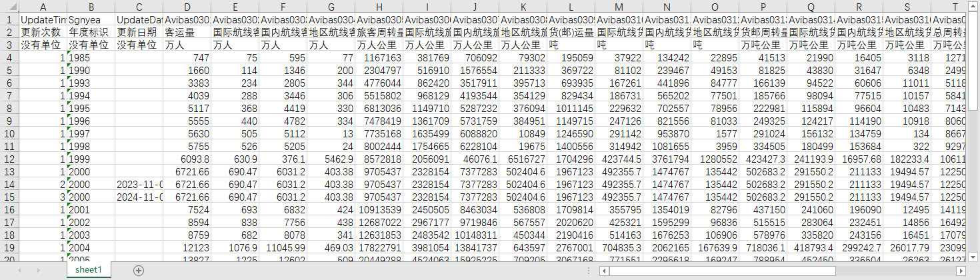Select column C header

click(x=139, y=6)
